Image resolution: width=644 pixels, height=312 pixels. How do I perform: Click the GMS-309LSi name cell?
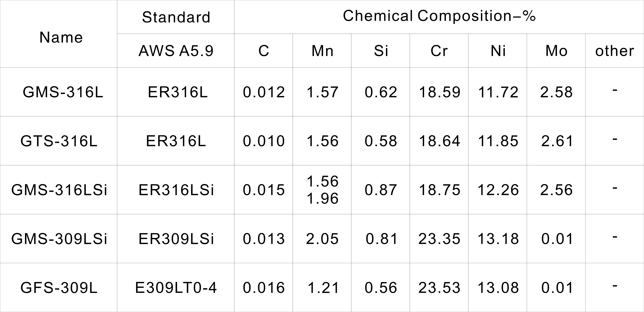pyautogui.click(x=59, y=239)
